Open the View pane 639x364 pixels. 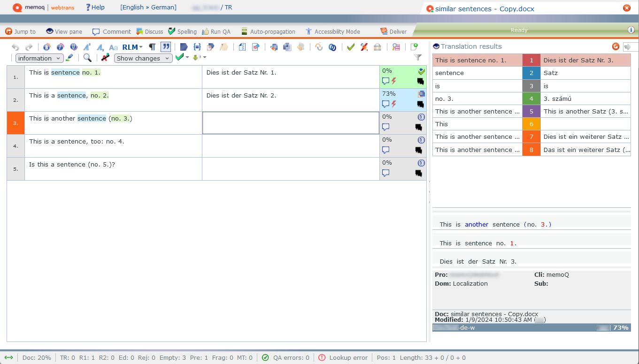[64, 31]
